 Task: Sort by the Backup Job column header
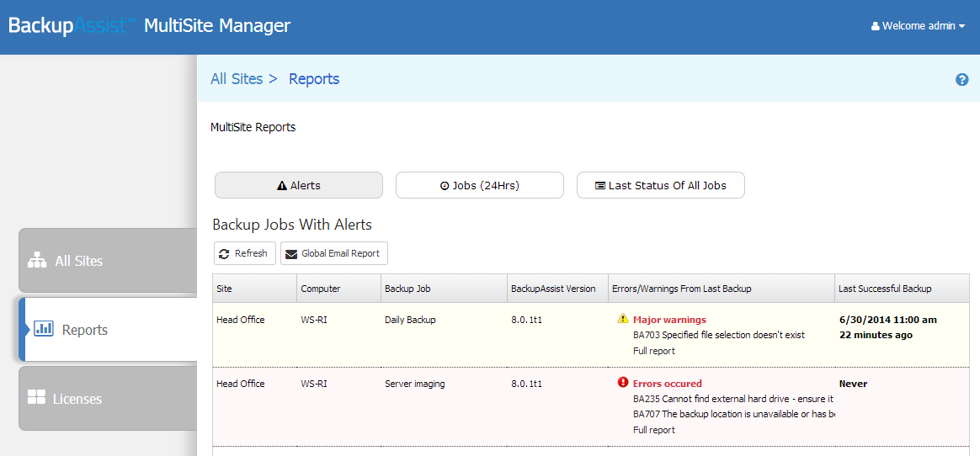tap(444, 289)
